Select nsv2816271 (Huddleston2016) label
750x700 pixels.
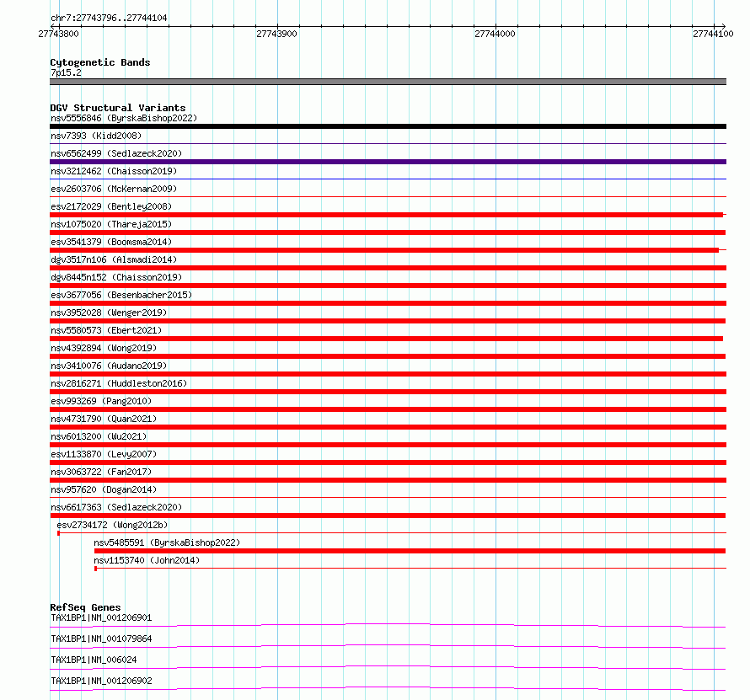click(x=119, y=383)
